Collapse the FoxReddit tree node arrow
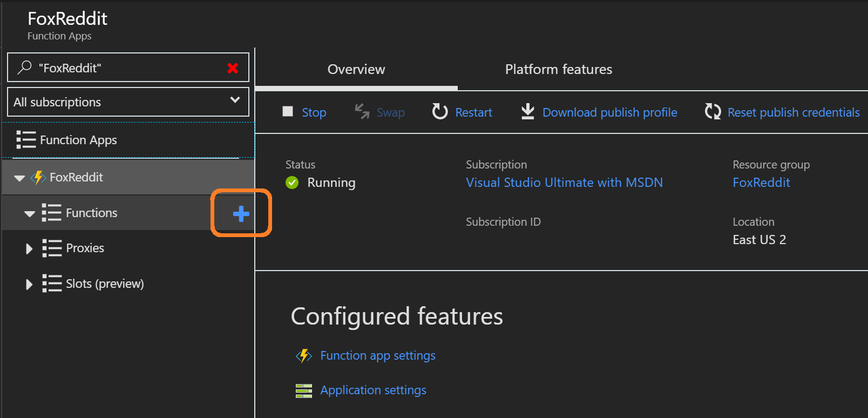Image resolution: width=868 pixels, height=418 pixels. tap(19, 178)
